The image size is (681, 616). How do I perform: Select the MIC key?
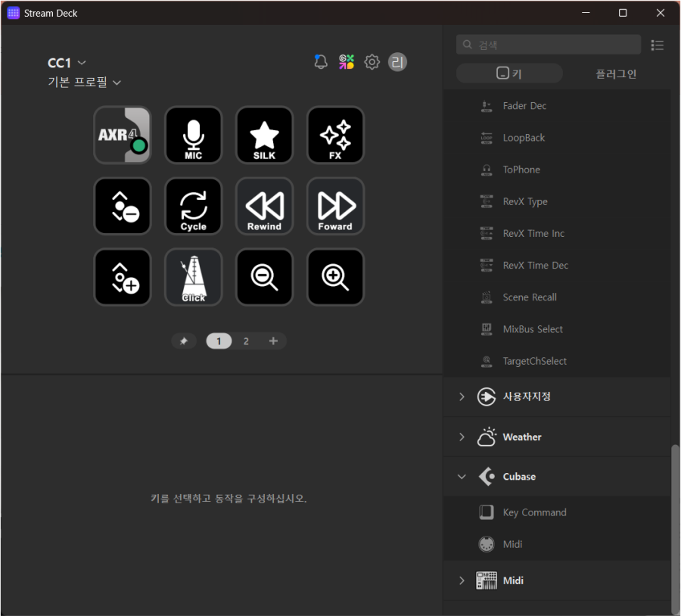(193, 135)
